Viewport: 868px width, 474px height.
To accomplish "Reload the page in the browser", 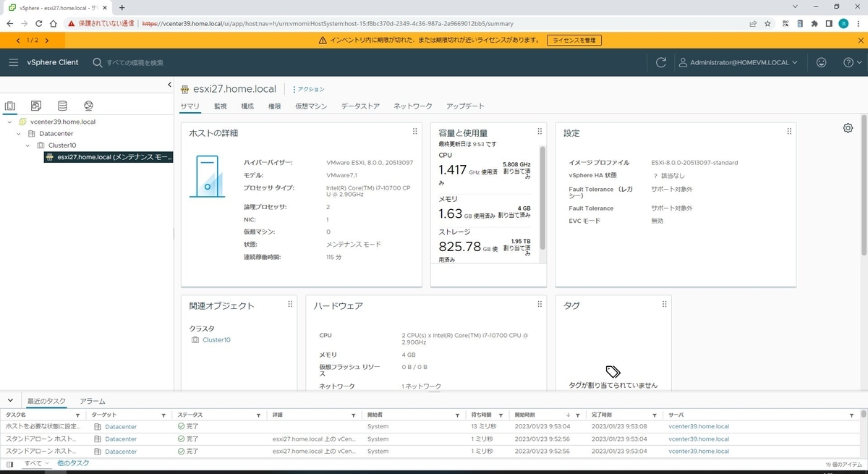I will 39,23.
